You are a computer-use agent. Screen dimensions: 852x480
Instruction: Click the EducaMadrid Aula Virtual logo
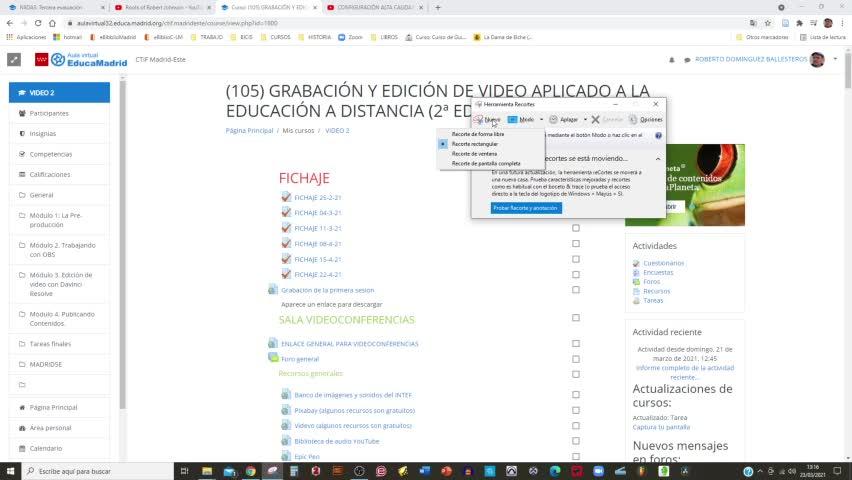click(81, 59)
